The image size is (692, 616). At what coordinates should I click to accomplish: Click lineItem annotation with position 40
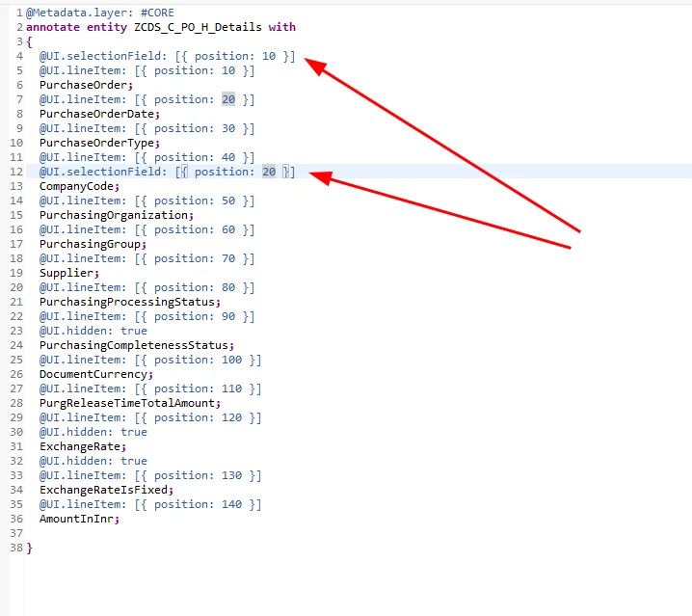[146, 158]
